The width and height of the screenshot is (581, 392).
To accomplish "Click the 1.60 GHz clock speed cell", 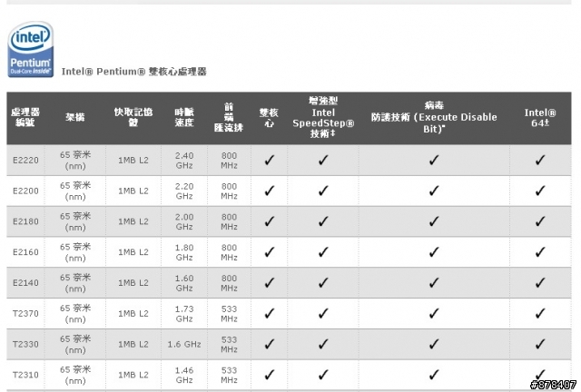I will click(184, 283).
